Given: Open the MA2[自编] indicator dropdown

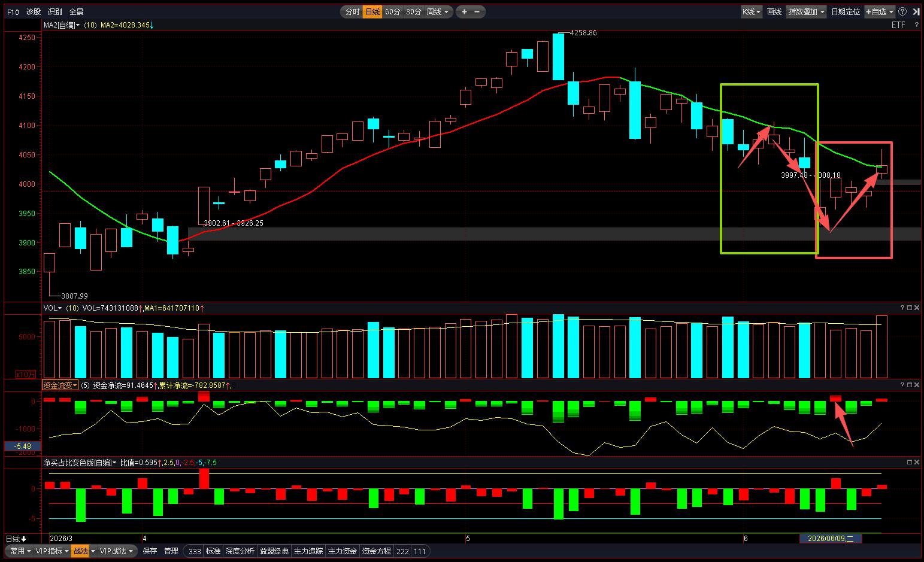Looking at the screenshot, I should pyautogui.click(x=62, y=25).
